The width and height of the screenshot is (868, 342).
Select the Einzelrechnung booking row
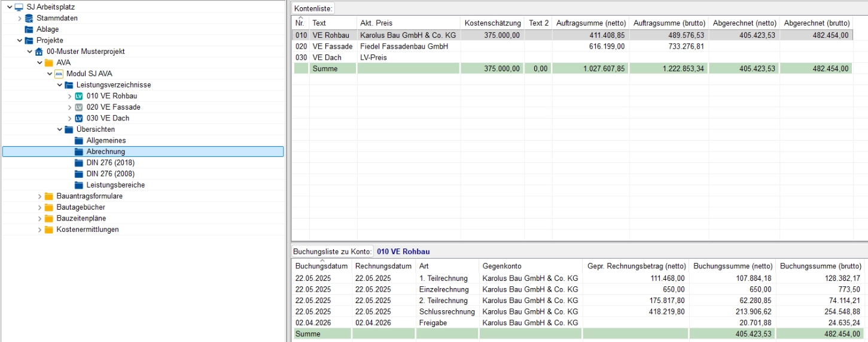point(578,289)
